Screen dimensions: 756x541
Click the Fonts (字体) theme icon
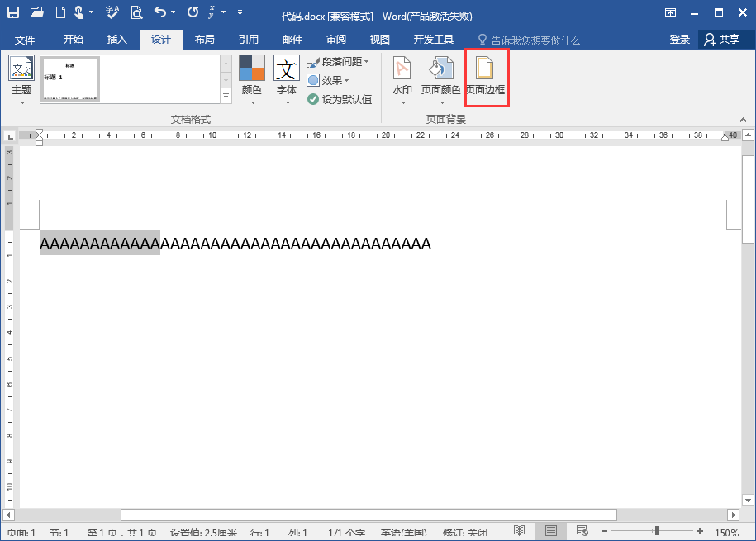tap(286, 78)
